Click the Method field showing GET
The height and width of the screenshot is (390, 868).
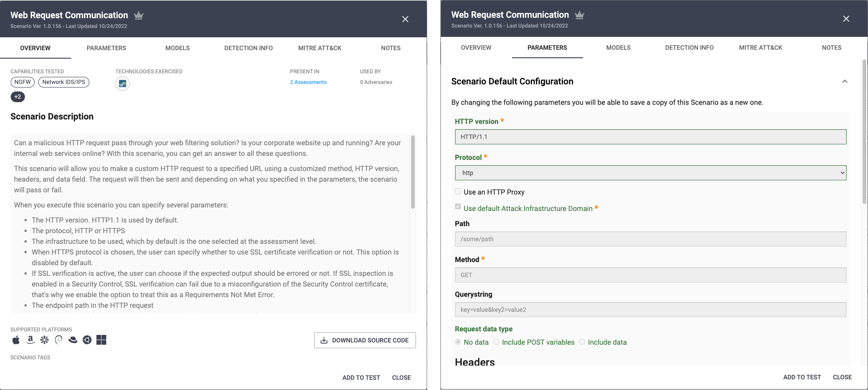(x=651, y=275)
